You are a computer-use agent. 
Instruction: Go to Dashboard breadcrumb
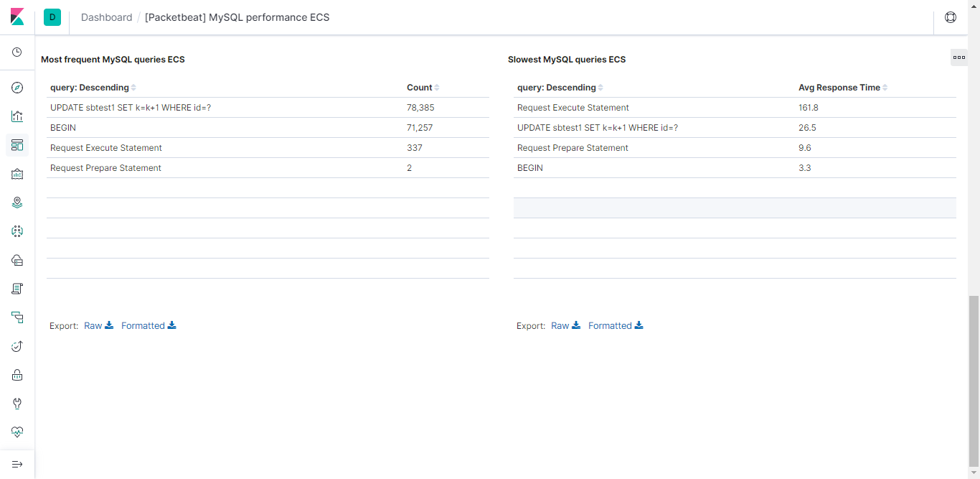107,17
